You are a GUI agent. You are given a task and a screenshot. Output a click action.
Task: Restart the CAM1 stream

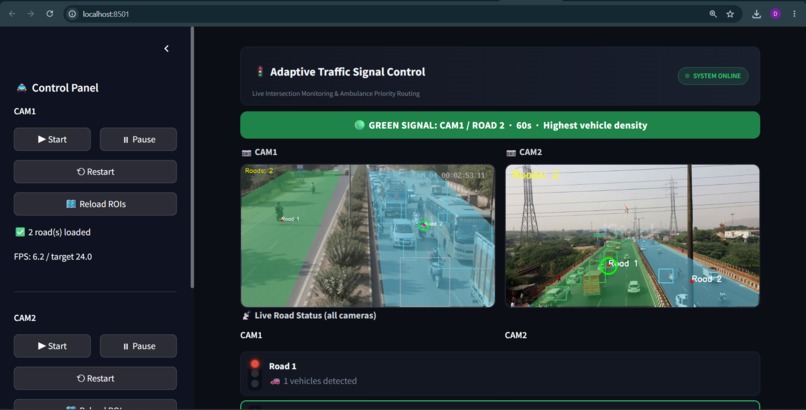tap(95, 172)
